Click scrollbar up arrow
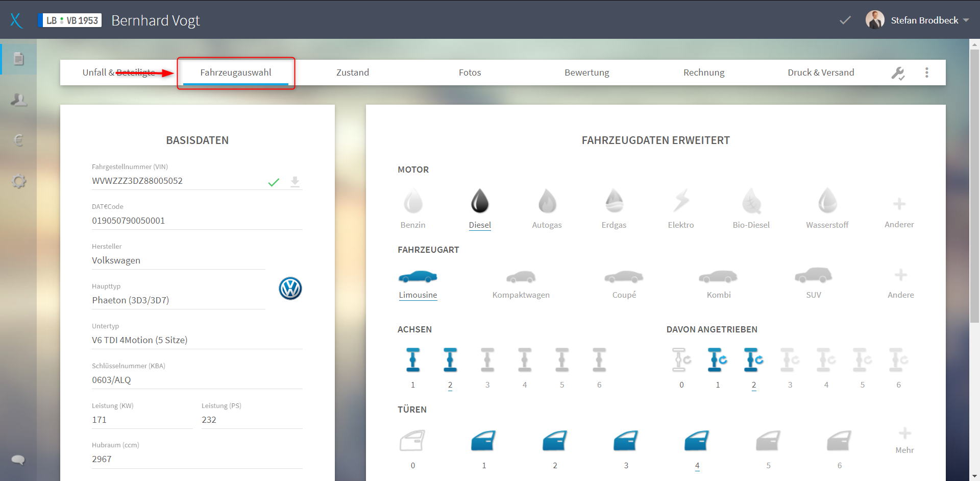The height and width of the screenshot is (481, 980). tap(974, 44)
